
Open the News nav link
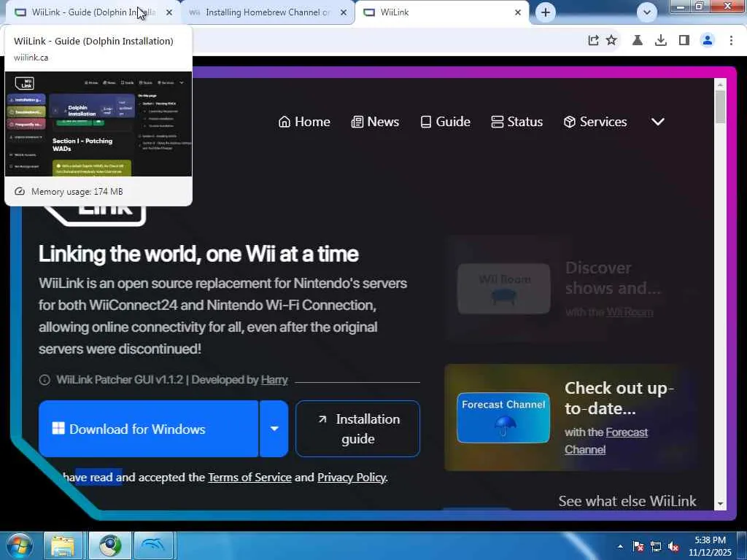(375, 122)
